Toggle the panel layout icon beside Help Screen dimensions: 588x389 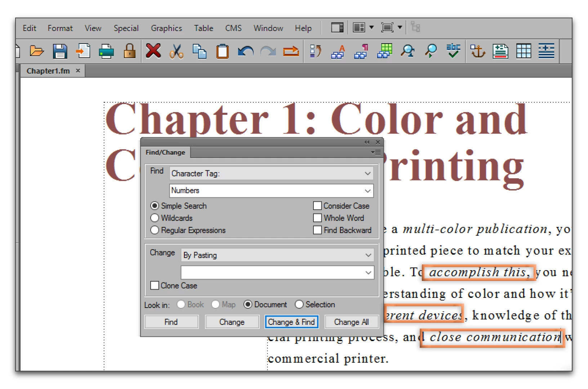pos(337,27)
